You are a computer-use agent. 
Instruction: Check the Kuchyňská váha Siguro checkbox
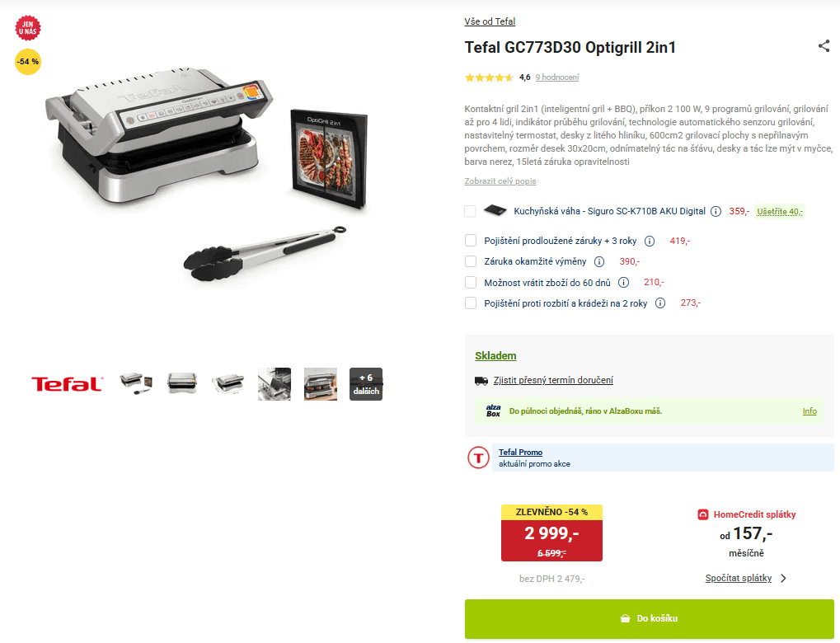(x=471, y=211)
